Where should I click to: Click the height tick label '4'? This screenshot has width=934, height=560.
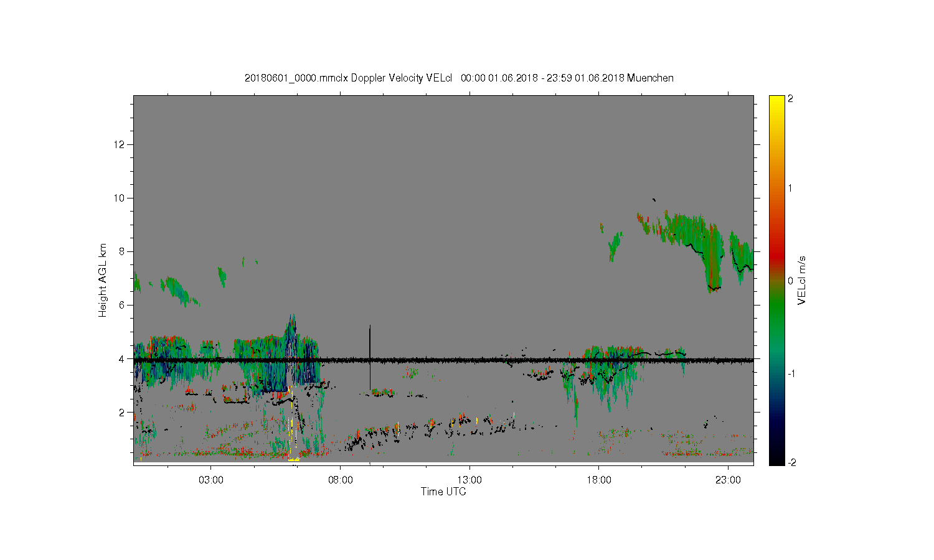click(x=122, y=358)
